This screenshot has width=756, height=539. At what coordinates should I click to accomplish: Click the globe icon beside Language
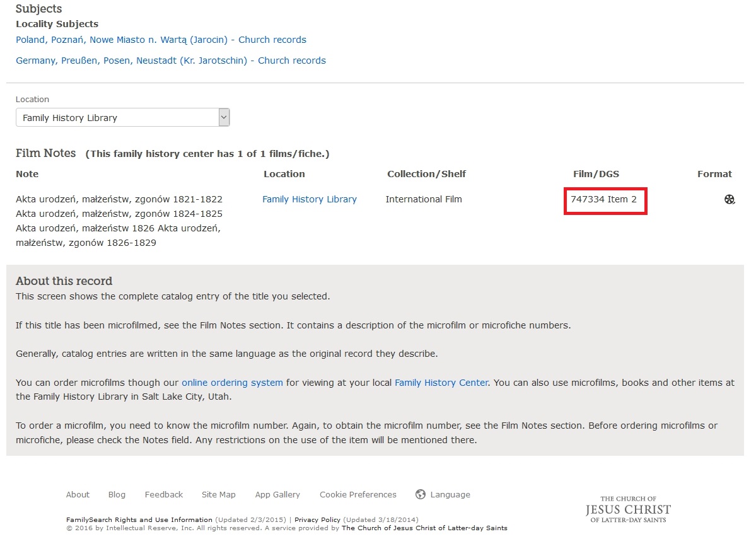click(421, 494)
